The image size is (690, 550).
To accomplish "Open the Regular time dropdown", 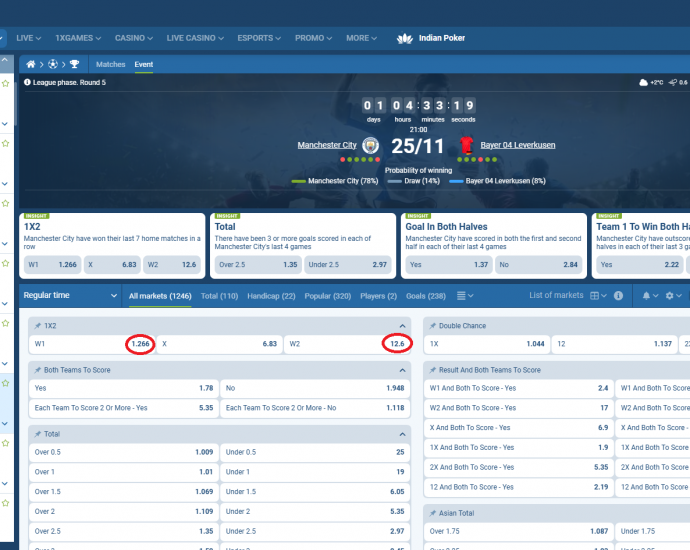I will click(70, 296).
